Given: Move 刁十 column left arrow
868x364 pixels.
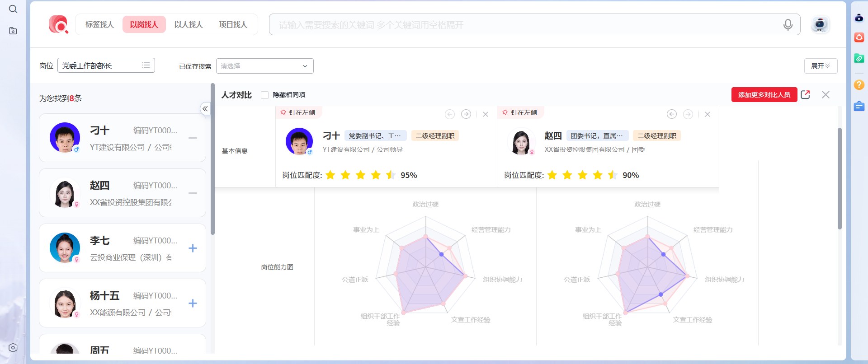Looking at the screenshot, I should (x=450, y=114).
